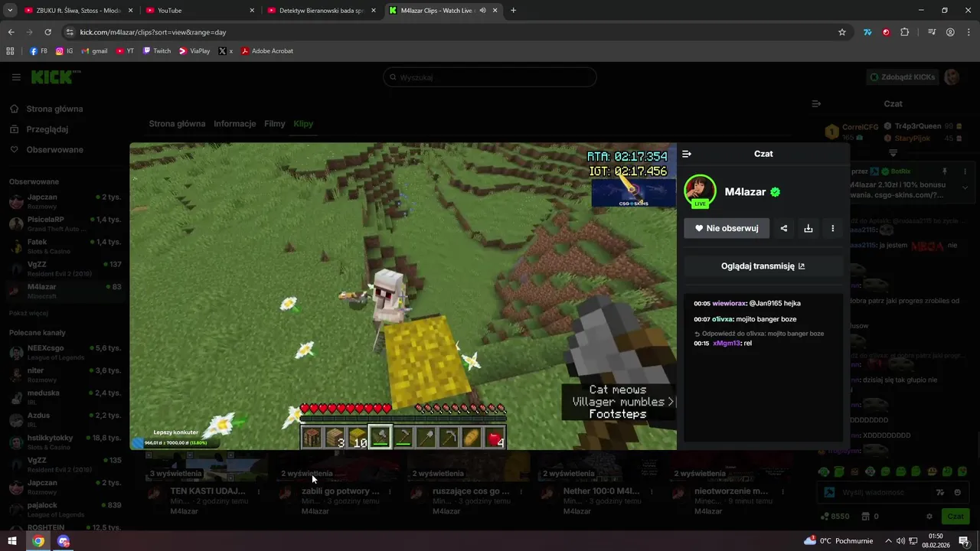Mute the M4lazar Clips tab audio

point(483,11)
